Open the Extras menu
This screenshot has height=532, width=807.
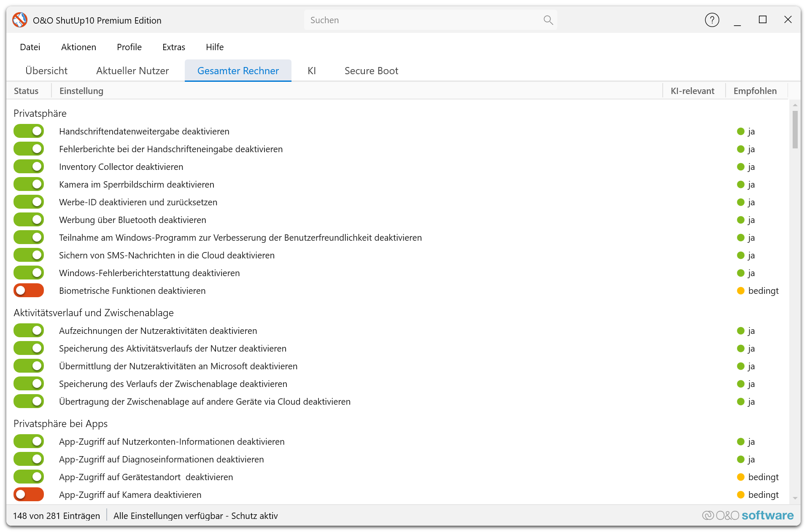click(x=174, y=47)
